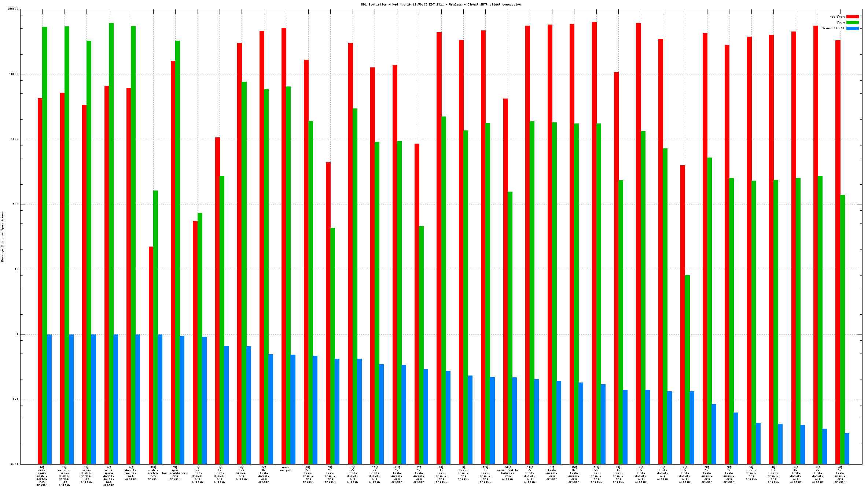The image size is (868, 488).
Task: Click the ips.backscatterer.org x-axis label
Action: (x=175, y=473)
